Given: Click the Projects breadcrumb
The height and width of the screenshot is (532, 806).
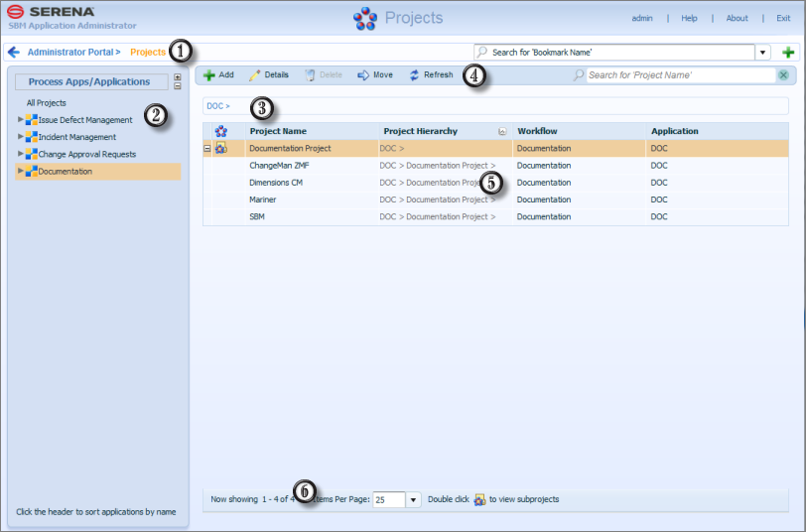Looking at the screenshot, I should click(x=148, y=52).
